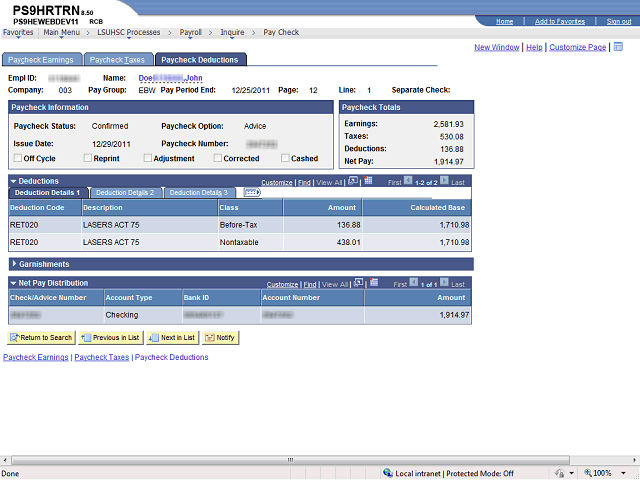Image resolution: width=640 pixels, height=480 pixels.
Task: Collapse the Net Pay Distribution section
Action: (13, 283)
